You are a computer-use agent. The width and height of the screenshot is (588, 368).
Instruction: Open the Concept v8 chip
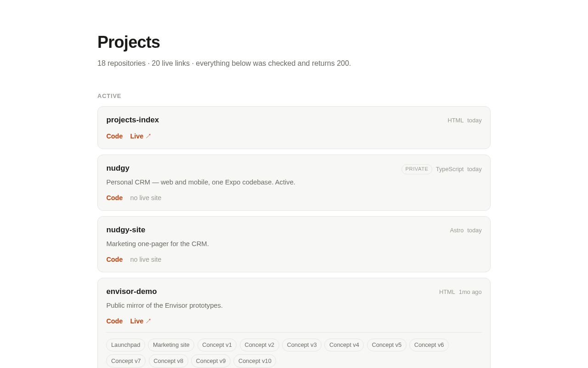[x=169, y=361]
